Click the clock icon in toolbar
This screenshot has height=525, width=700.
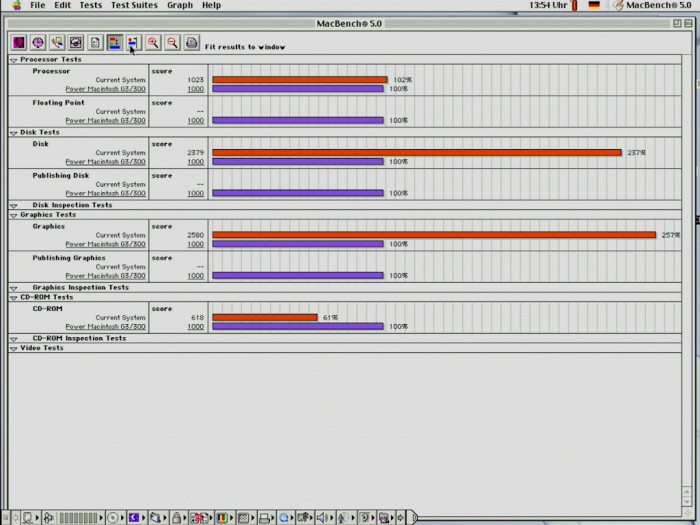[38, 43]
